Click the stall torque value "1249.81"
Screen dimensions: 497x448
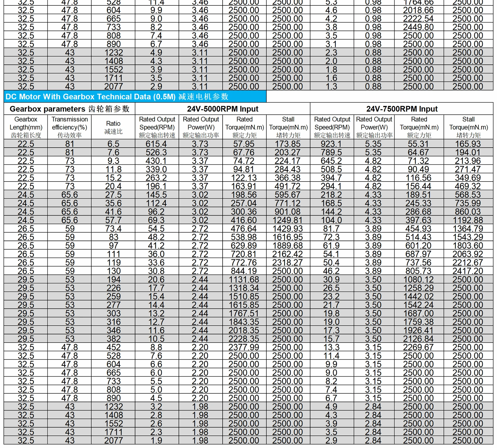click(288, 220)
